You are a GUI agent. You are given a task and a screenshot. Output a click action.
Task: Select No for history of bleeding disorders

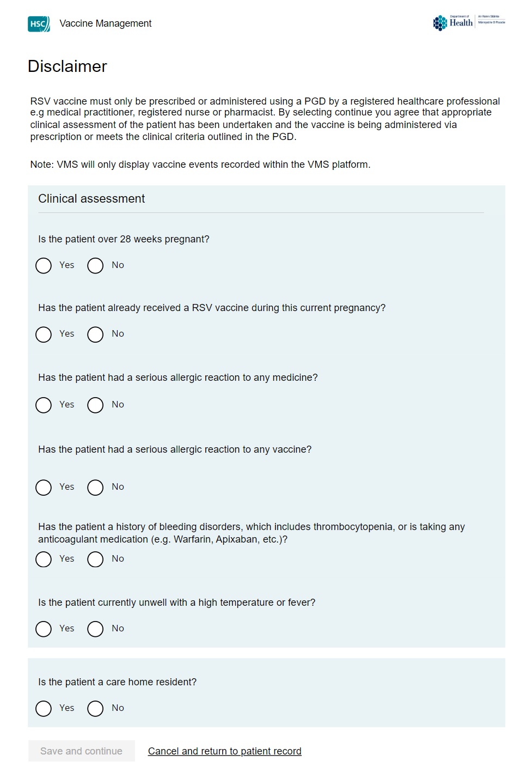(x=95, y=559)
